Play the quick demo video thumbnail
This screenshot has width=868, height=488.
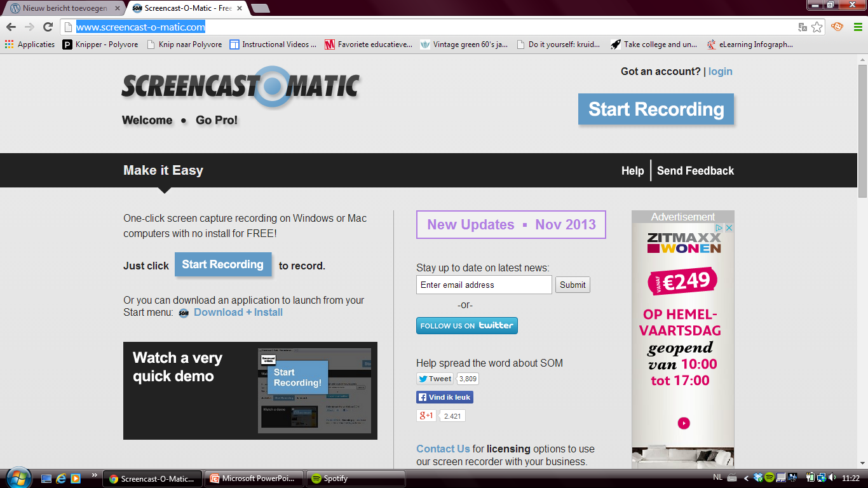[x=250, y=391]
